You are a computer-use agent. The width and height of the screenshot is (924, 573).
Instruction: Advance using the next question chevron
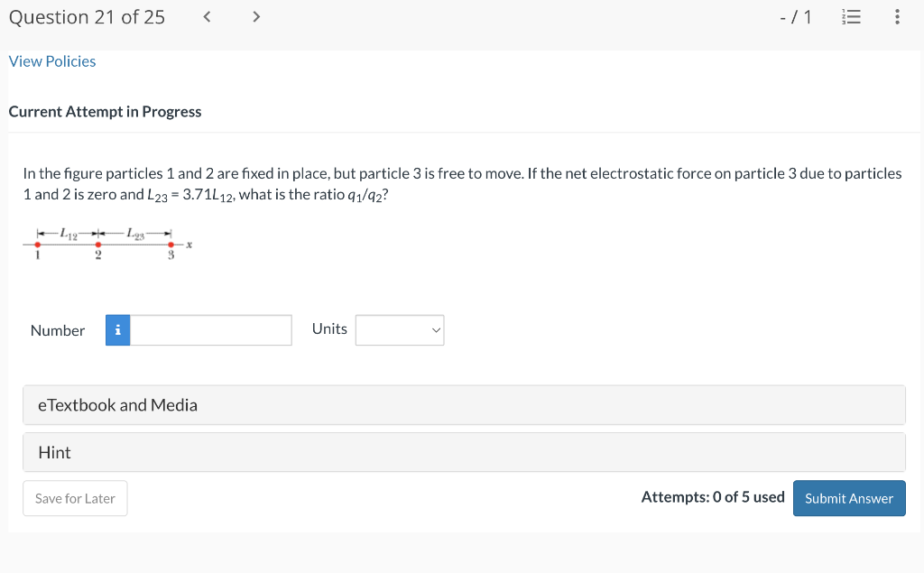(x=255, y=16)
